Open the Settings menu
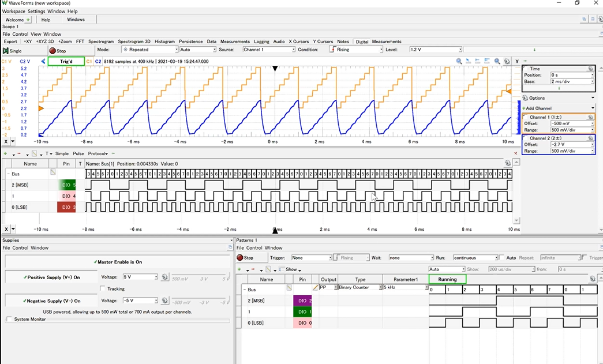This screenshot has height=364, width=603. click(x=36, y=11)
